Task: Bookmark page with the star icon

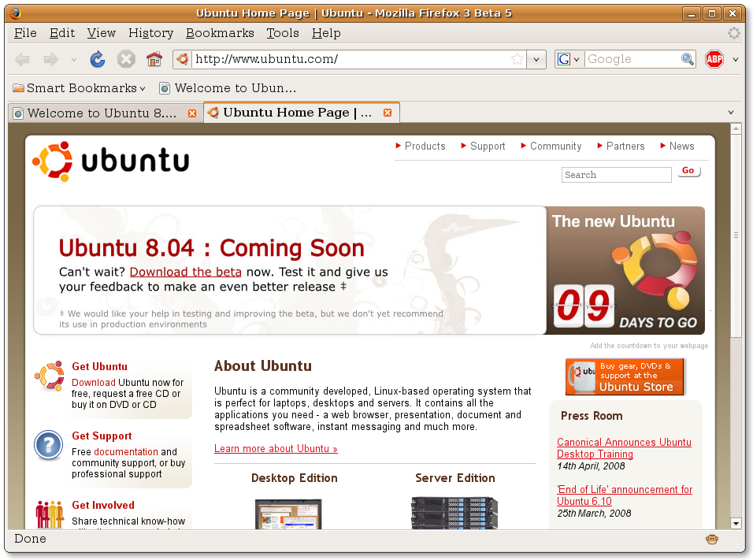Action: click(517, 59)
